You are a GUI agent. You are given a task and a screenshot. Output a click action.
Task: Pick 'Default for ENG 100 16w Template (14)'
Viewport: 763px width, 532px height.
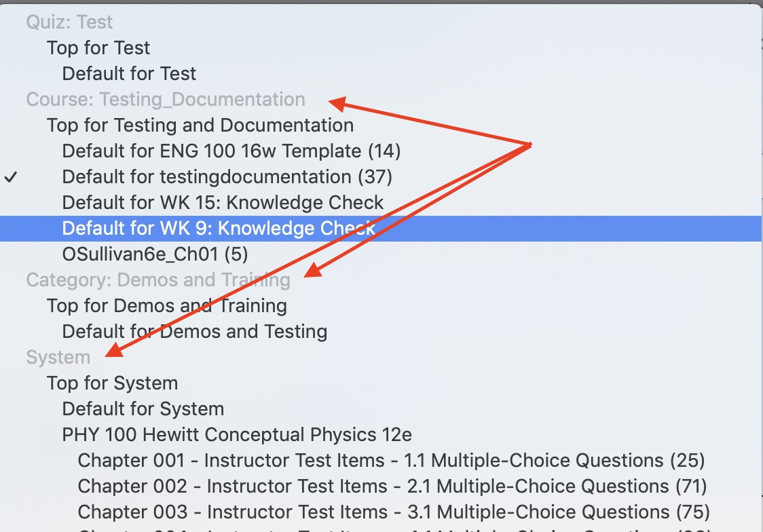tap(231, 151)
